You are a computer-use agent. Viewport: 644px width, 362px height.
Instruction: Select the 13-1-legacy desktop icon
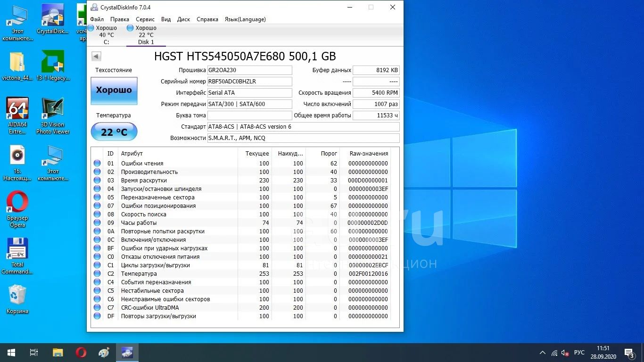coord(53,66)
